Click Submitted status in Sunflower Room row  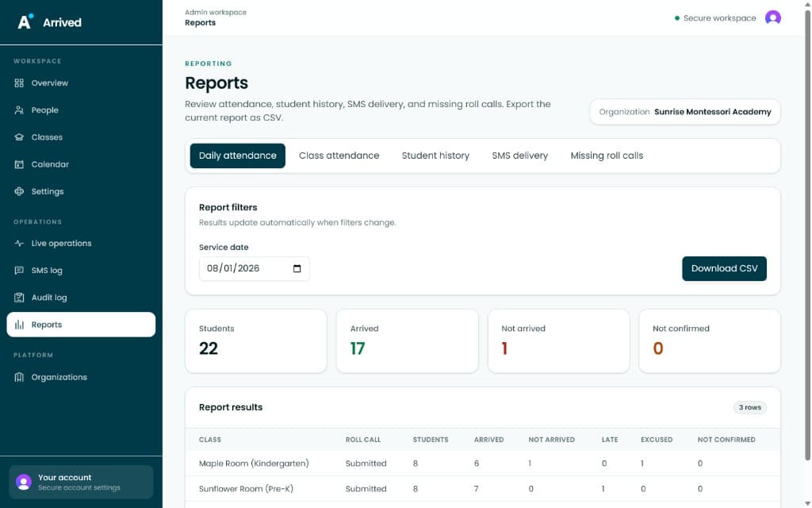tap(366, 489)
